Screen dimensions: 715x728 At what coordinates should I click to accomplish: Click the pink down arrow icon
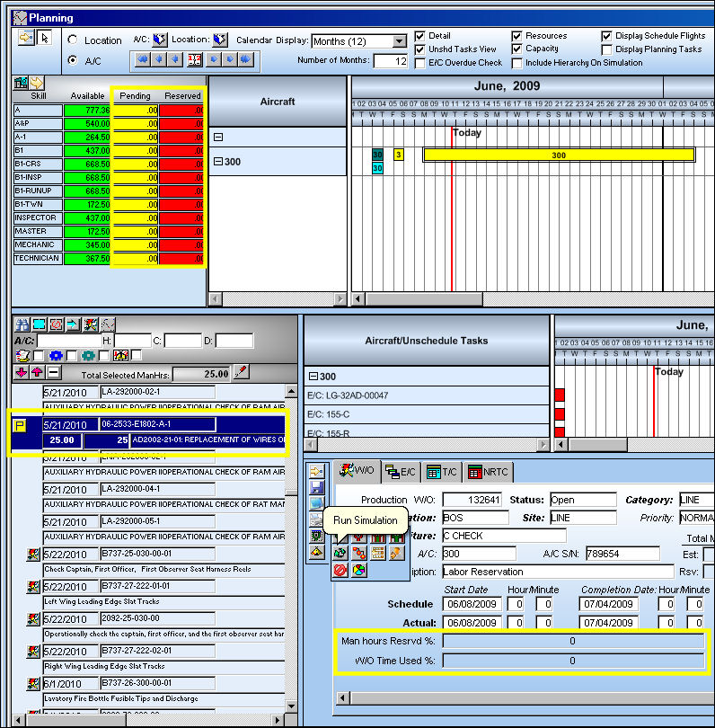21,372
